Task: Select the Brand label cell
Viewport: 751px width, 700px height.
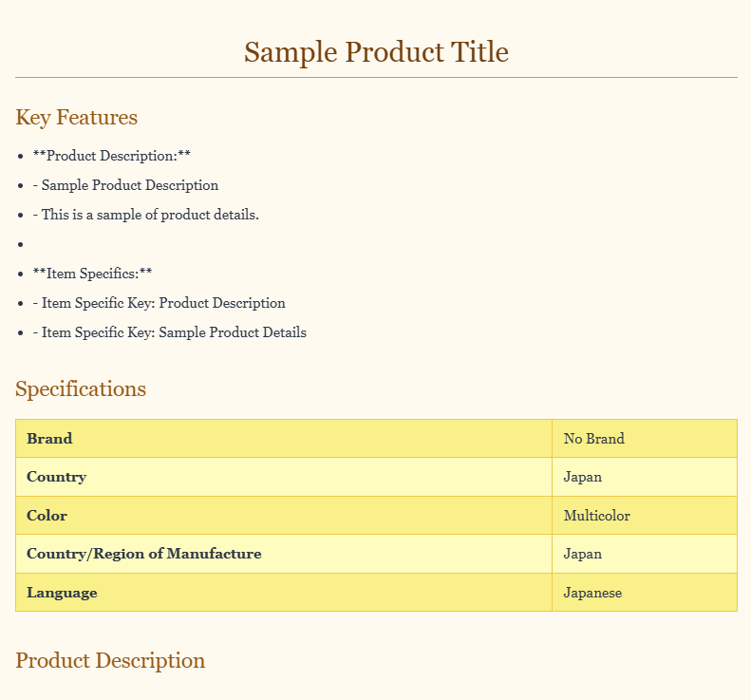Action: 49,439
